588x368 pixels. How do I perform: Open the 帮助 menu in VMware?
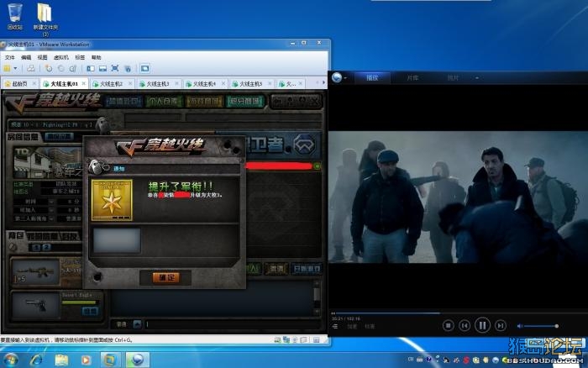[96, 57]
